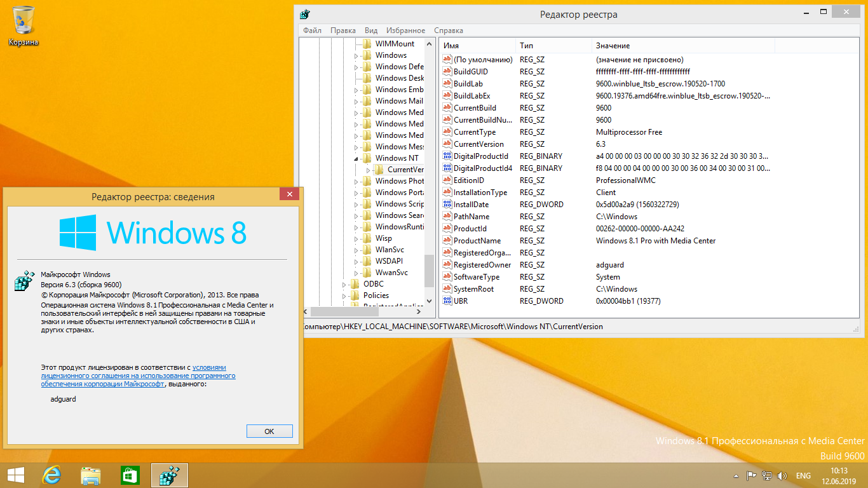This screenshot has width=868, height=488.
Task: Open the license terms link
Action: point(138,376)
